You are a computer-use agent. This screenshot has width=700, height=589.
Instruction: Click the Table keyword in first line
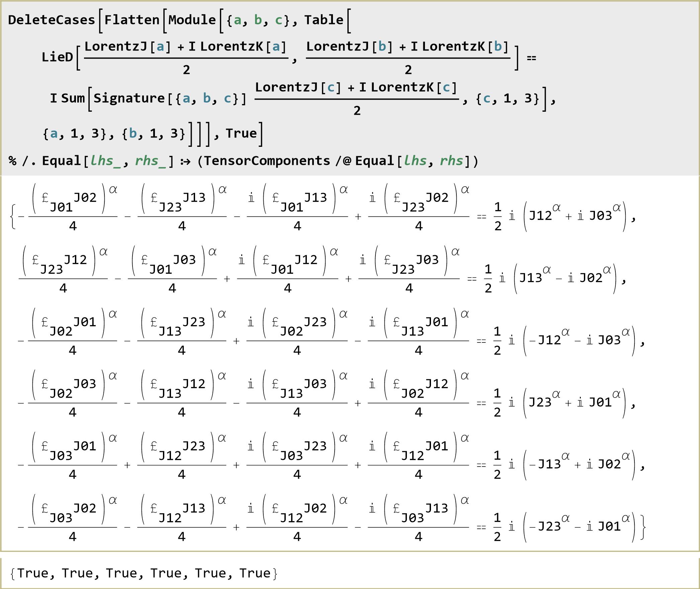click(324, 20)
